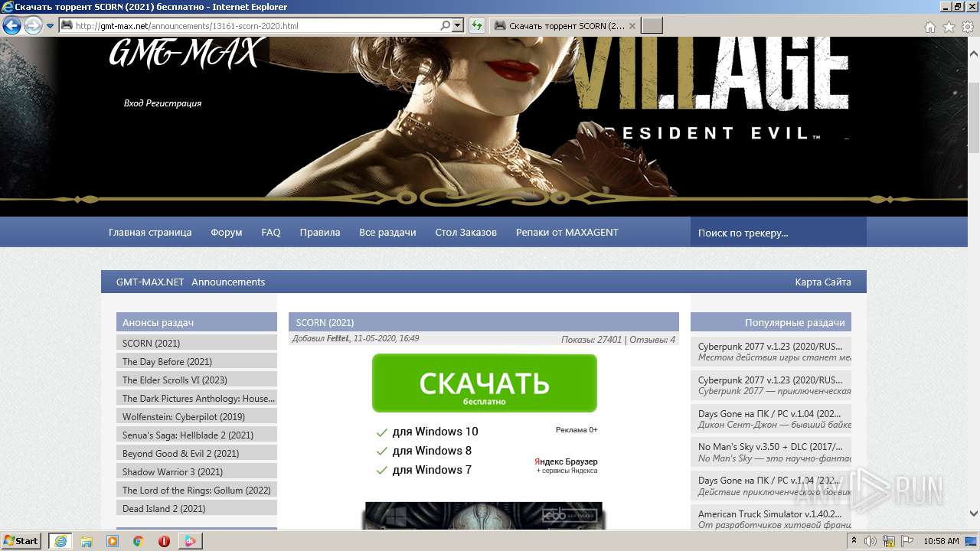
Task: Select Shadow Warrior 3 (2021)
Action: 197,471
